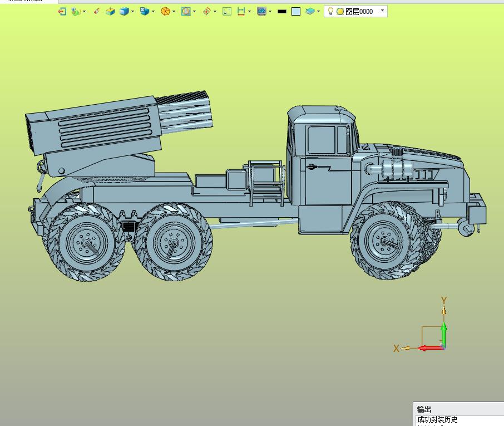
Task: Click the 输出 output panel header
Action: [x=424, y=409]
